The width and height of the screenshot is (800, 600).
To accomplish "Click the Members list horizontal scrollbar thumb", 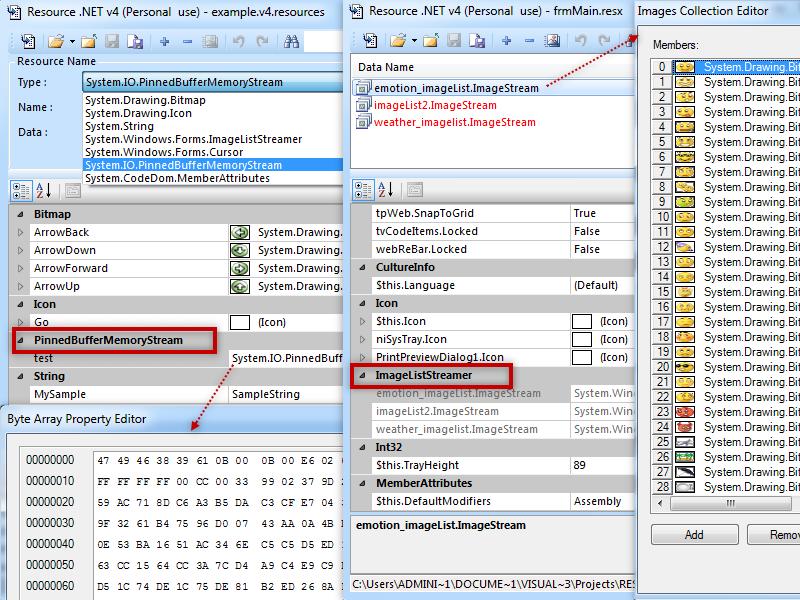I will coord(731,504).
